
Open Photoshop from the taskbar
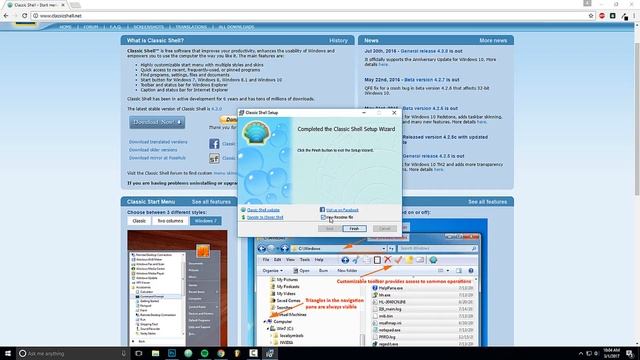[172, 353]
